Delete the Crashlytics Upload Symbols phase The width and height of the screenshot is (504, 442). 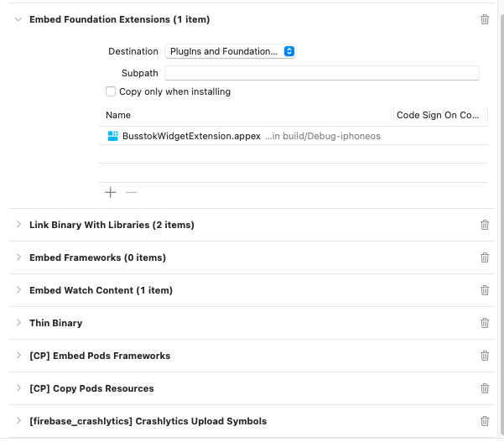[485, 421]
